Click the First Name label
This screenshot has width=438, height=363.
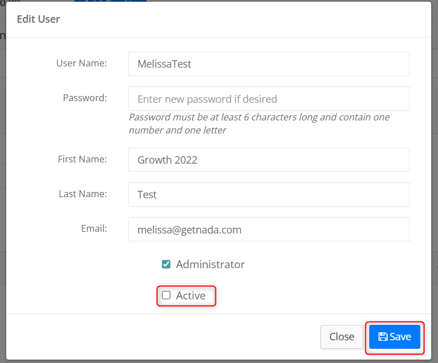click(x=82, y=159)
